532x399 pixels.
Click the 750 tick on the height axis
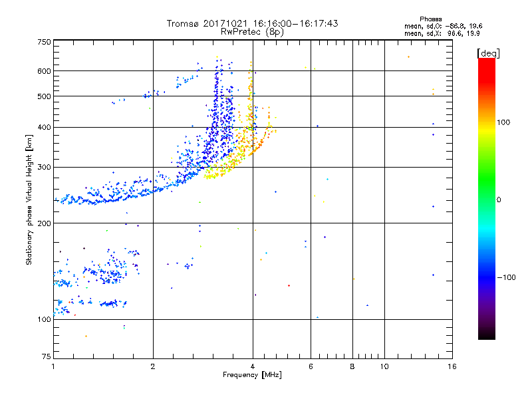(44, 41)
